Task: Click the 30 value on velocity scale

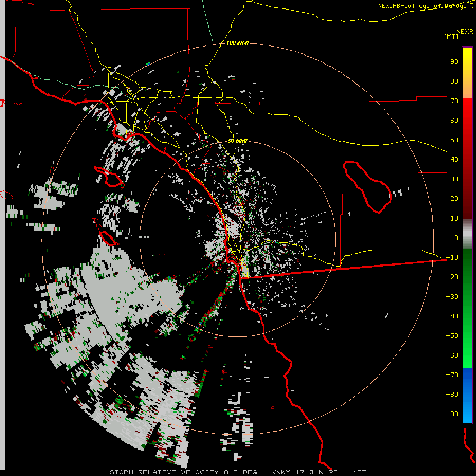Action: tap(454, 179)
